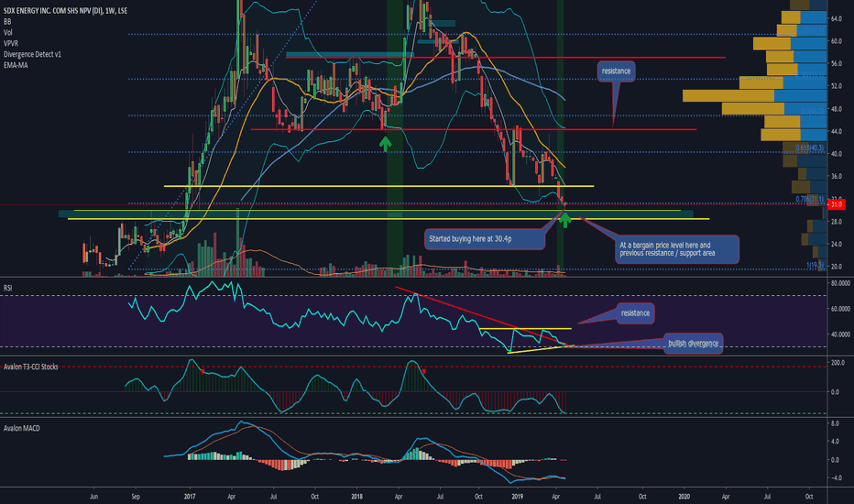Viewport: 854px width, 504px height.
Task: Click the 200.0 CCI axis label
Action: [838, 362]
